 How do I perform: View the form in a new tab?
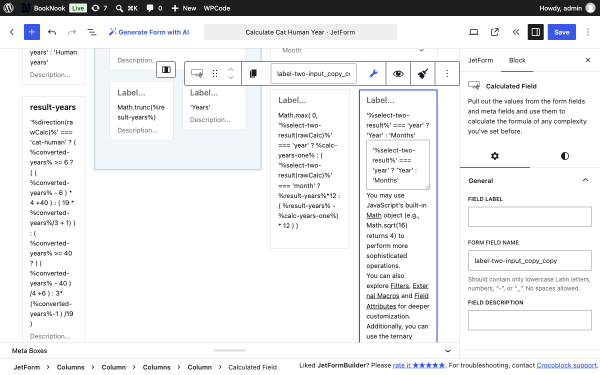pos(495,32)
